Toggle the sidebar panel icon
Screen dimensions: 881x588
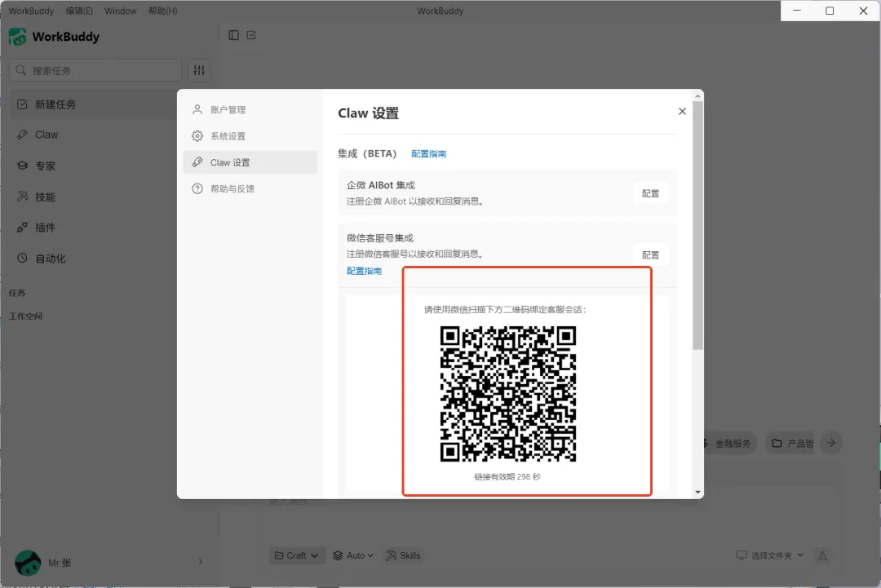point(234,35)
